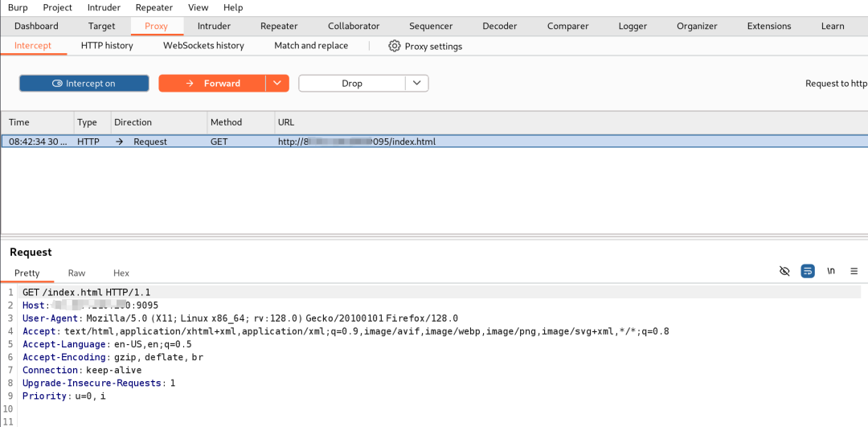The image size is (868, 427).
Task: Open the HTTP history sub-tab
Action: pos(107,46)
